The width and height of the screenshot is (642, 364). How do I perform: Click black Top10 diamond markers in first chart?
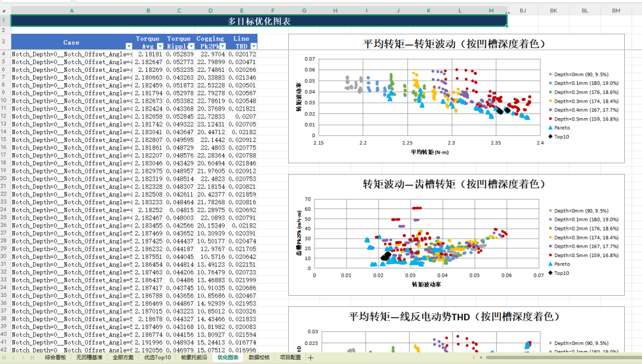click(503, 110)
